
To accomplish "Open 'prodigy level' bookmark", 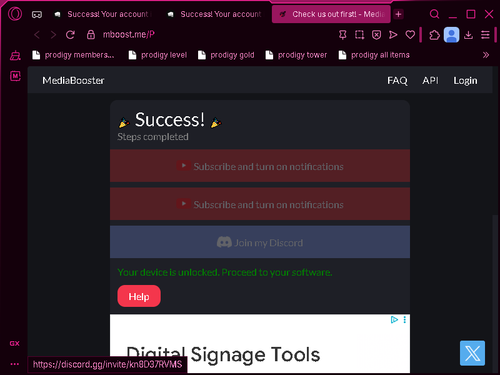I will tap(158, 55).
